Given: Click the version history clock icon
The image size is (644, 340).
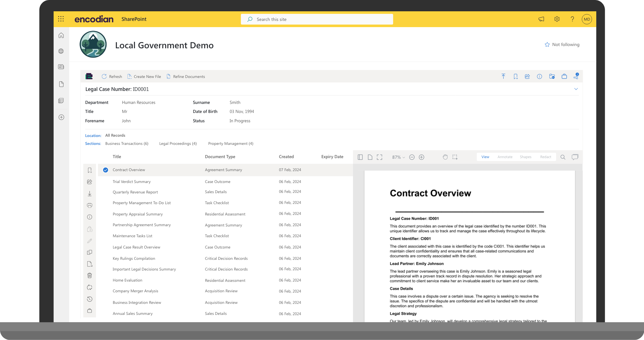Looking at the screenshot, I should coord(90,299).
